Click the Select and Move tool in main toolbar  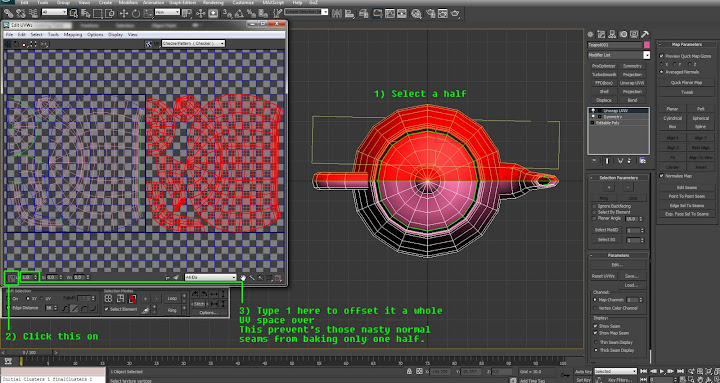coord(124,14)
